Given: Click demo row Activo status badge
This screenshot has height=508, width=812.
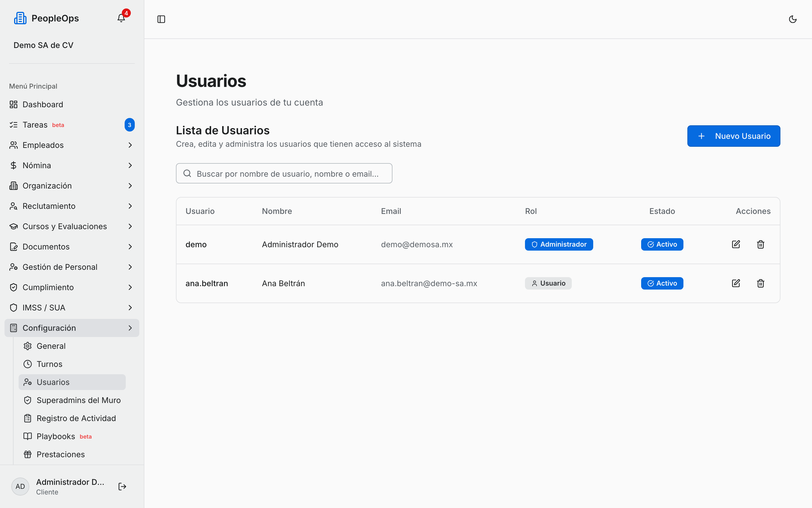Looking at the screenshot, I should pyautogui.click(x=662, y=244).
